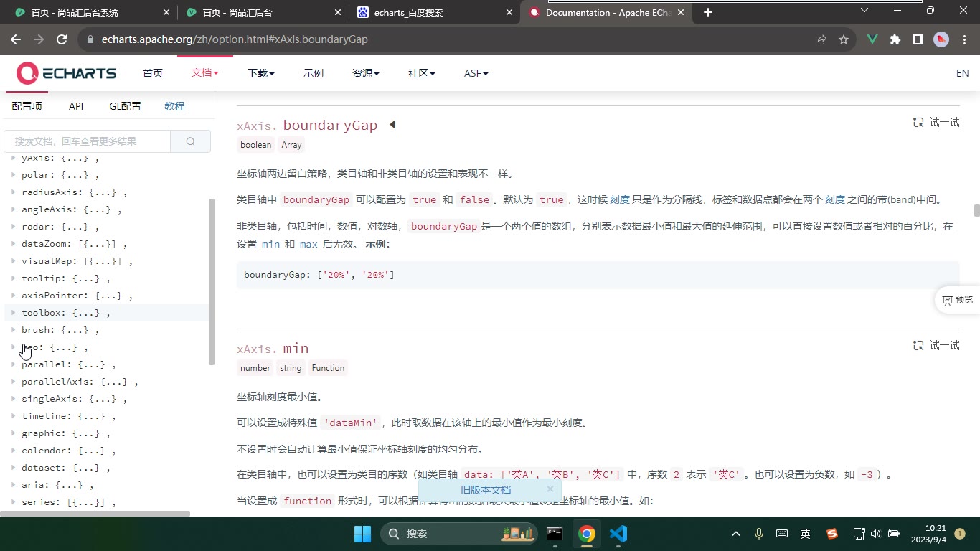Open the 预览 preview panel

958,300
